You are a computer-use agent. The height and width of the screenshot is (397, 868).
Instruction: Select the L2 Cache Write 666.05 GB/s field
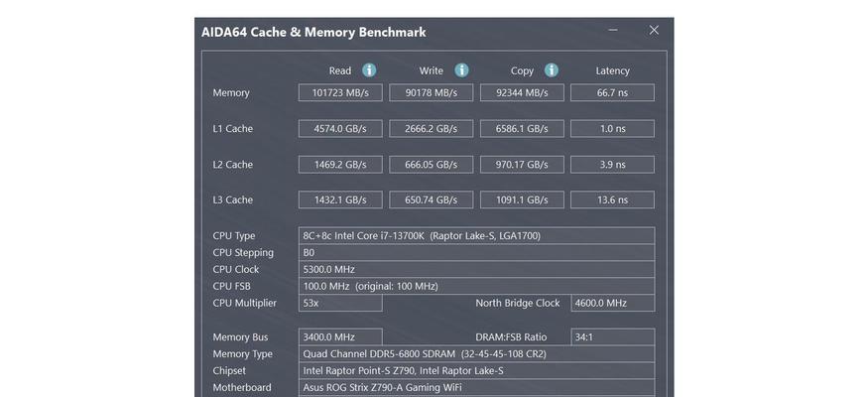[x=432, y=165]
